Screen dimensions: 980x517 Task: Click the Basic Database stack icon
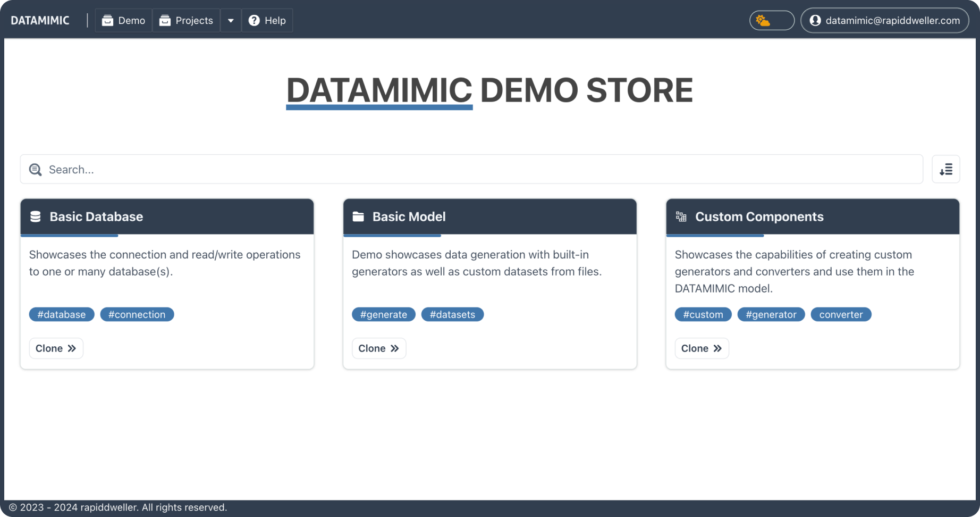pyautogui.click(x=36, y=216)
